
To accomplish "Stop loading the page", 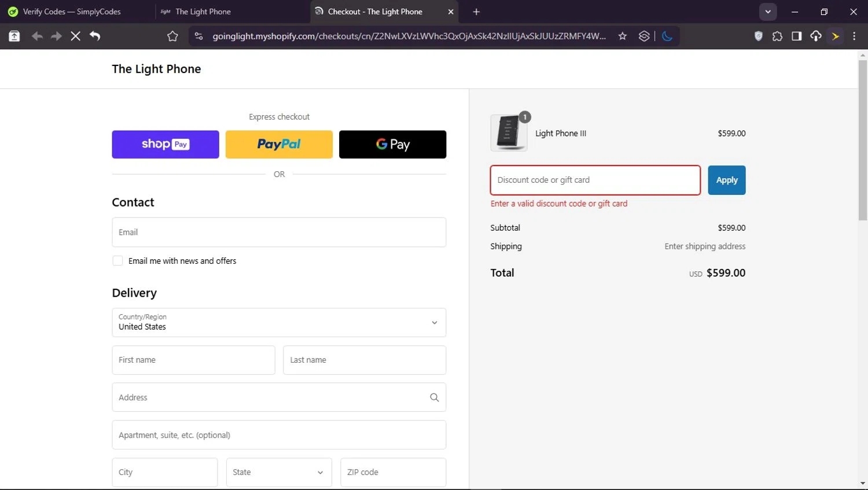I will (x=75, y=36).
